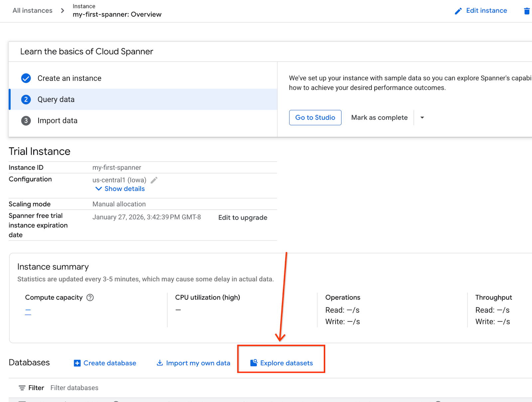Viewport: 532px width, 402px height.
Task: Click the Go to Studio button
Action: [x=315, y=118]
